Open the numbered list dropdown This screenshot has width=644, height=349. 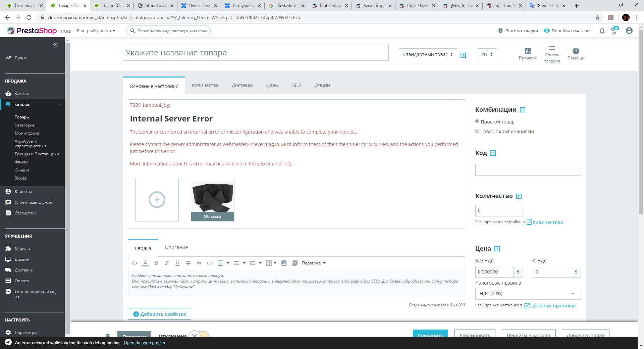(256, 263)
